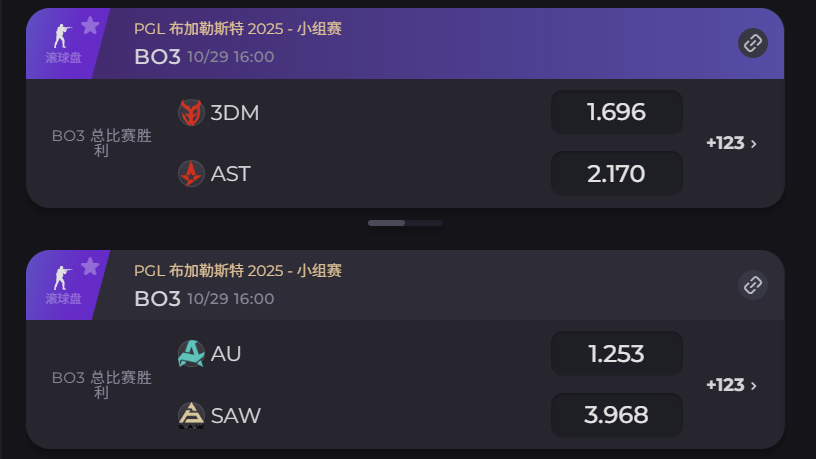The image size is (816, 459).
Task: Bet on 3DM at odds 1.696
Action: tap(616, 112)
